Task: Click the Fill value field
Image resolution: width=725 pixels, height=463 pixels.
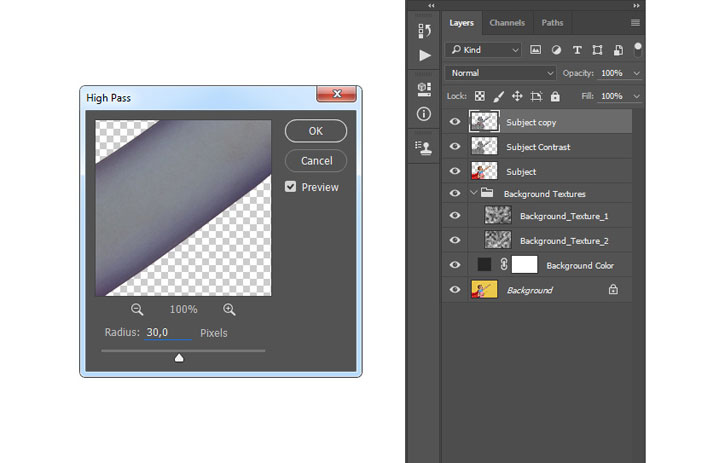Action: (612, 96)
